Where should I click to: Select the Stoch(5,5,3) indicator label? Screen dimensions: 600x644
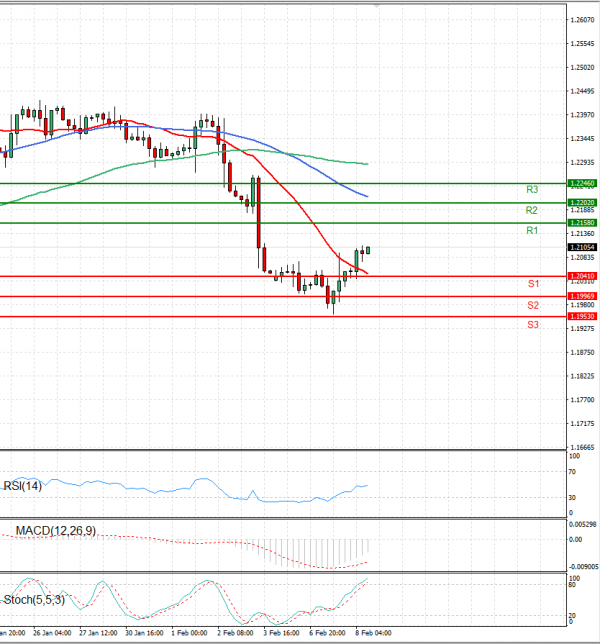coord(34,600)
